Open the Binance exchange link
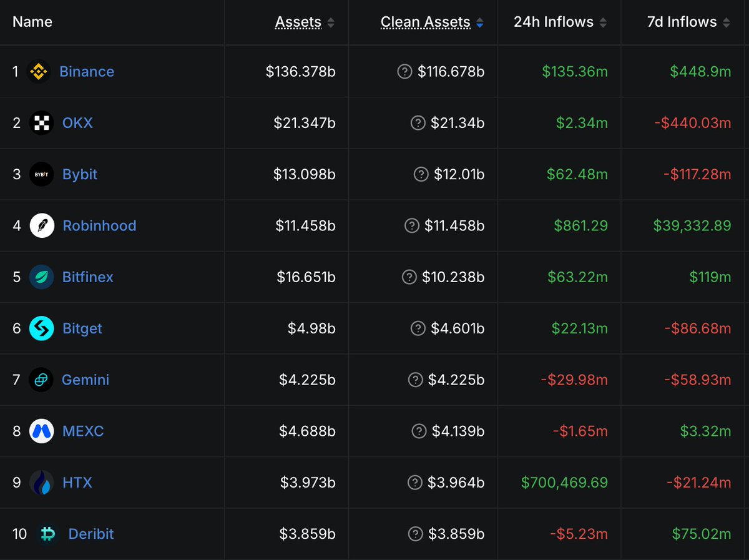 [87, 72]
